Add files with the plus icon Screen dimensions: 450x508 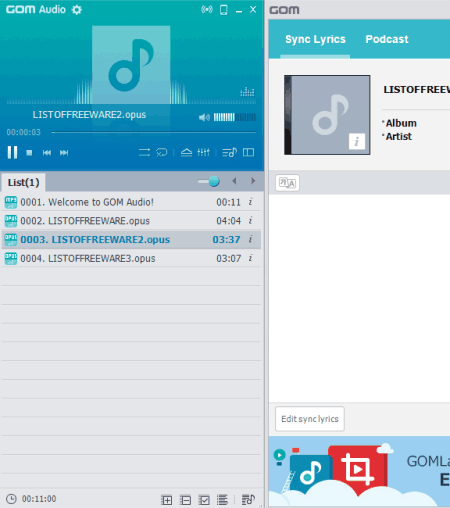(167, 500)
